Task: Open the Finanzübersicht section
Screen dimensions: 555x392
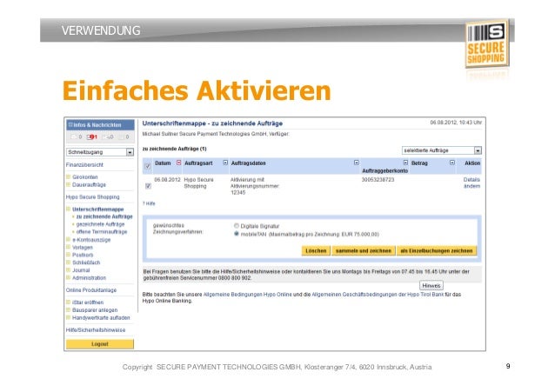Action: [x=84, y=165]
